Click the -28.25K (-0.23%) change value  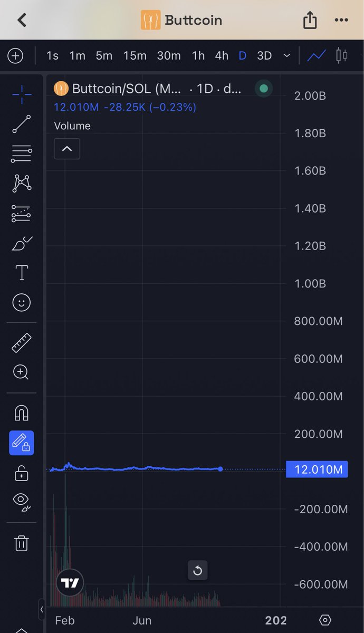[150, 107]
